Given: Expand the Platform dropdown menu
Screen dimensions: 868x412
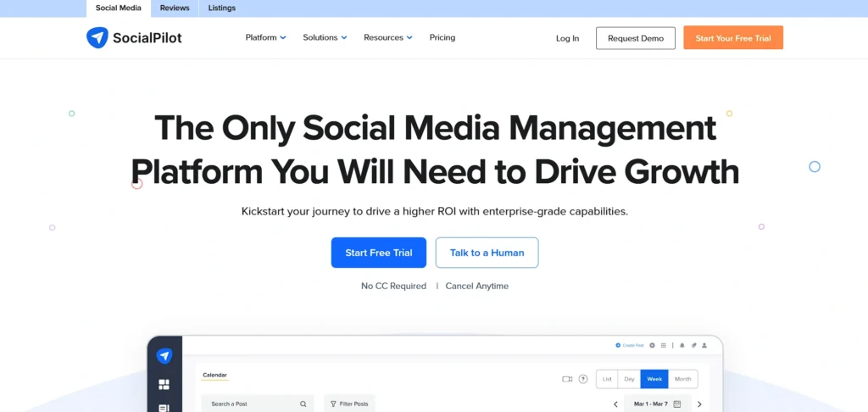Looking at the screenshot, I should point(265,37).
